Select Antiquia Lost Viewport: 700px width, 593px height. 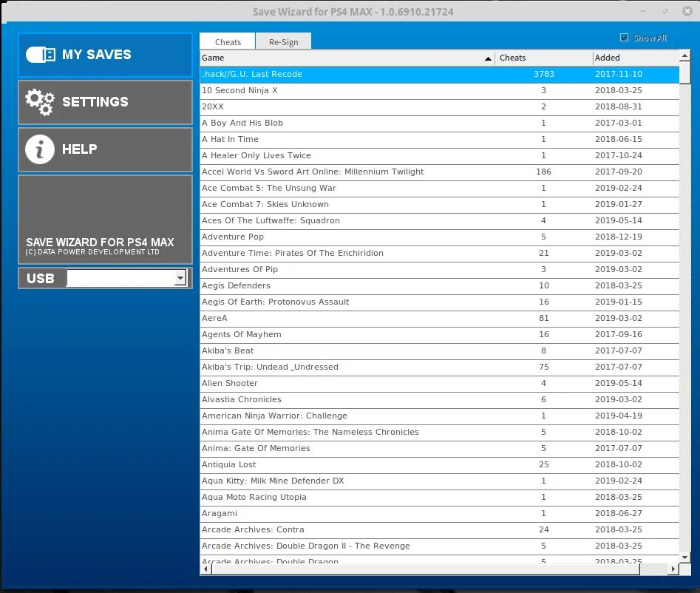tap(440, 465)
